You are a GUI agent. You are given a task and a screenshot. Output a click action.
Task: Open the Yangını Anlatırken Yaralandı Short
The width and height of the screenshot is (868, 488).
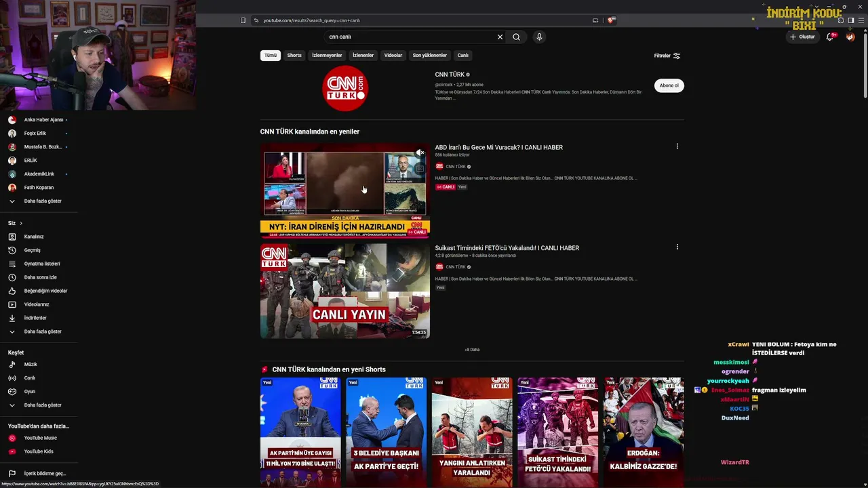coord(472,432)
